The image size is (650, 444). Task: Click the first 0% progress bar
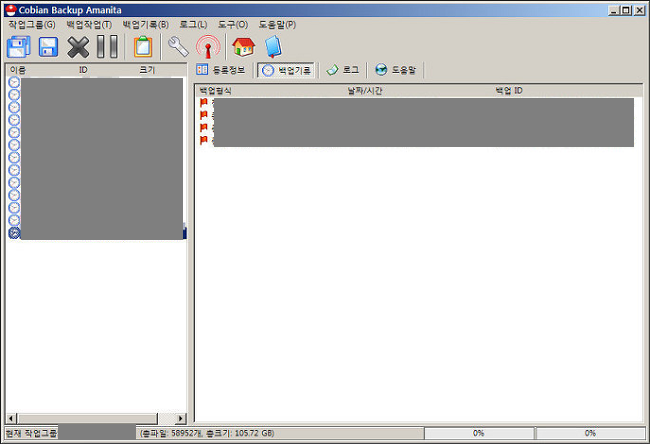tap(479, 434)
